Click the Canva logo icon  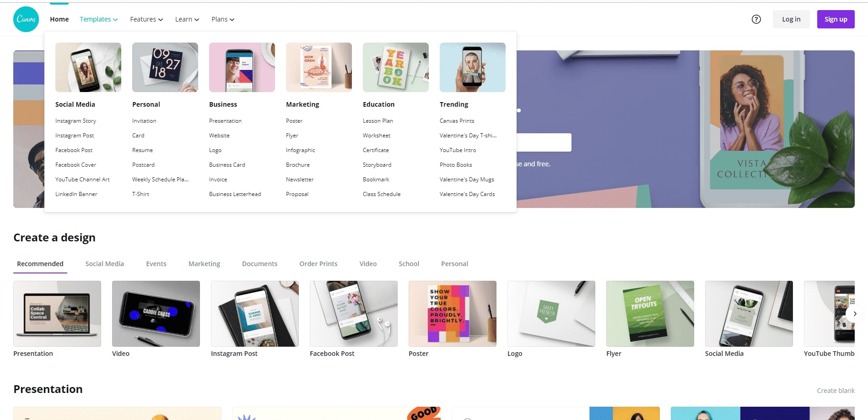(x=26, y=19)
